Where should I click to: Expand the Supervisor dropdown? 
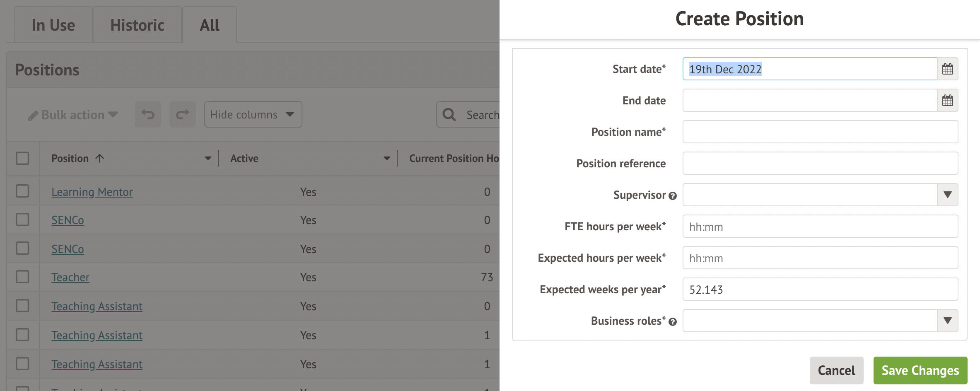(x=947, y=195)
